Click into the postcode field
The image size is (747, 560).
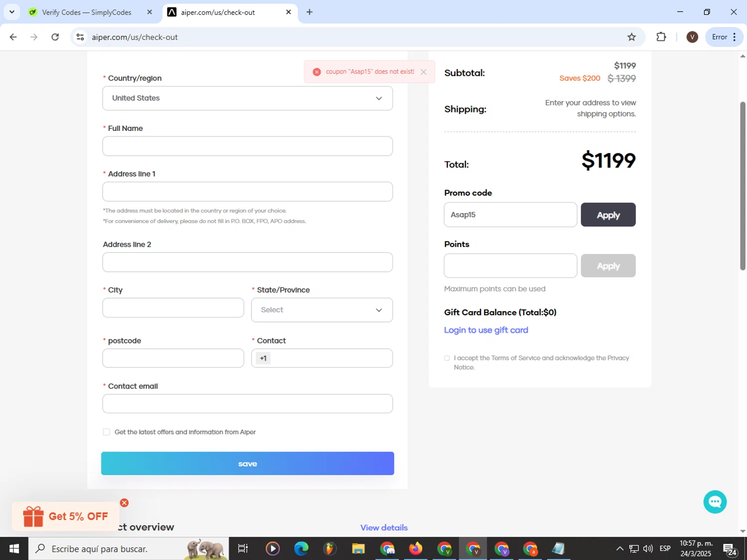pyautogui.click(x=173, y=358)
